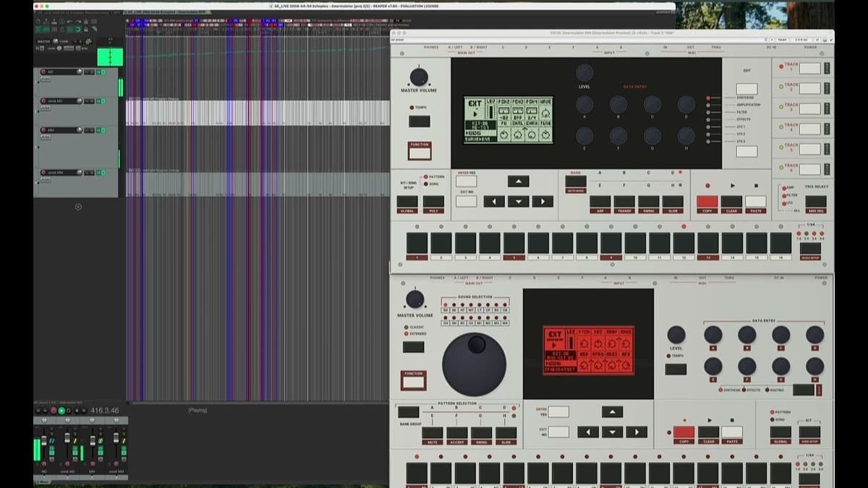Click CLEAR play button on drum machine

[708, 432]
